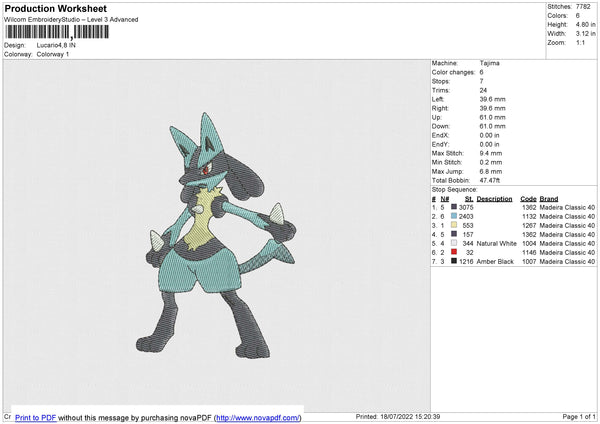
Task: Select the teal blue swatch in stop 2
Action: (x=454, y=216)
